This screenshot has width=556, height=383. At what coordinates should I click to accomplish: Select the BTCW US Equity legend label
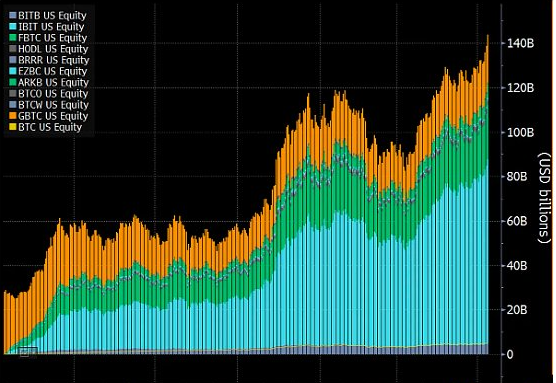[x=54, y=105]
